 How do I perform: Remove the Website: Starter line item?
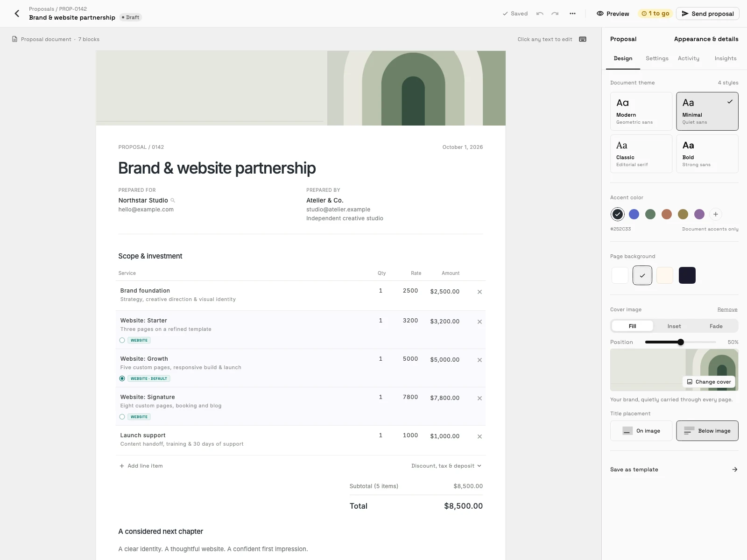click(479, 322)
